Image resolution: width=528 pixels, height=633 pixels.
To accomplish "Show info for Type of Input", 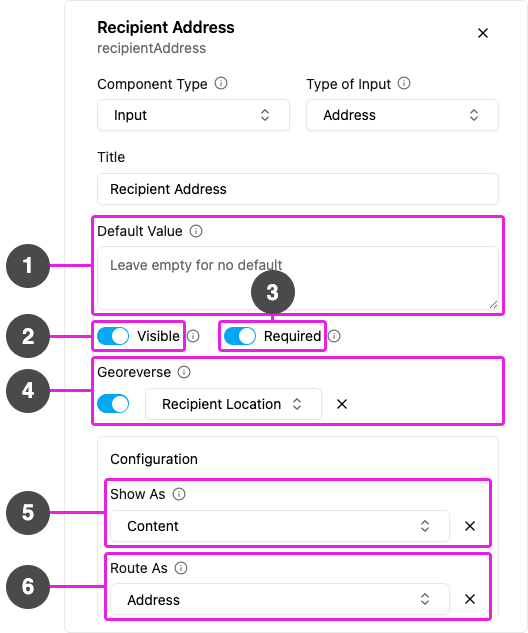I will pos(404,84).
